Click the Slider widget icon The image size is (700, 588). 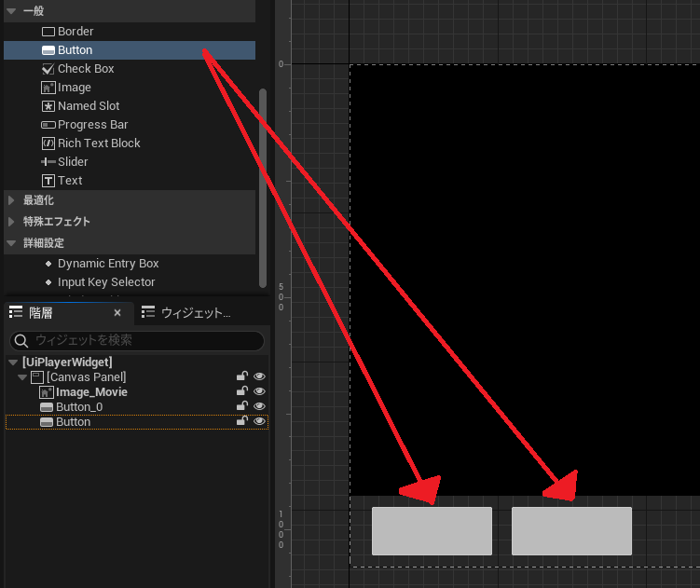[x=48, y=161]
